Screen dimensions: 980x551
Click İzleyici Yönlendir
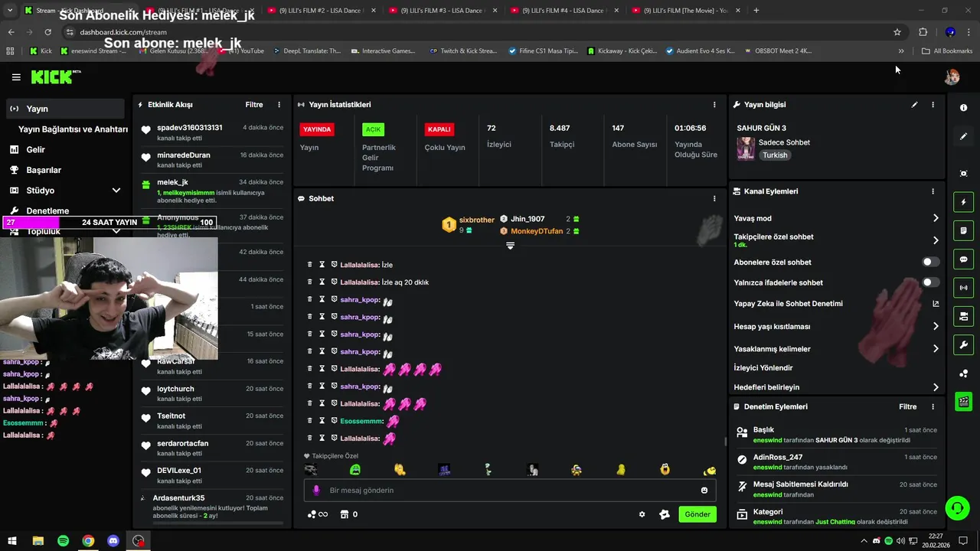[x=763, y=368]
